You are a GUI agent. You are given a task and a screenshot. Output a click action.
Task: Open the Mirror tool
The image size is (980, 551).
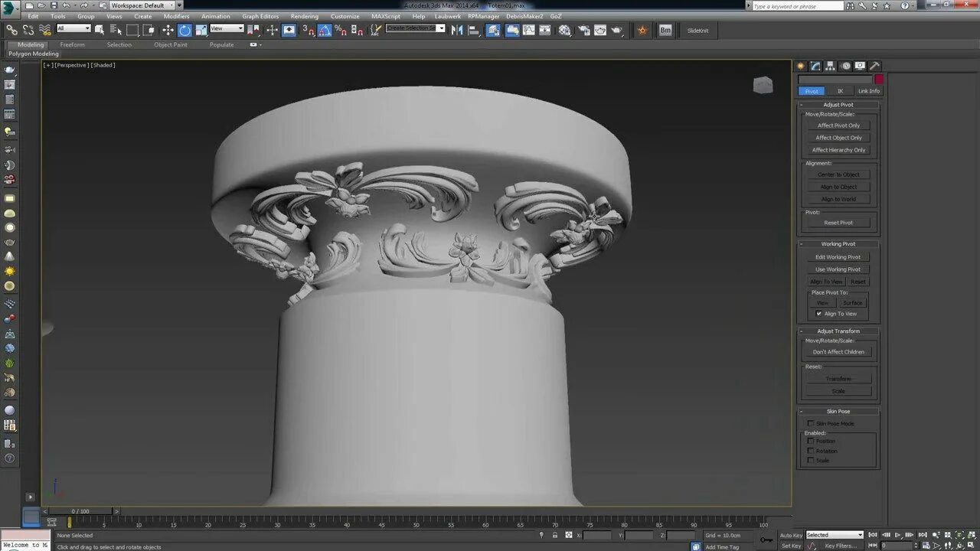click(x=457, y=31)
